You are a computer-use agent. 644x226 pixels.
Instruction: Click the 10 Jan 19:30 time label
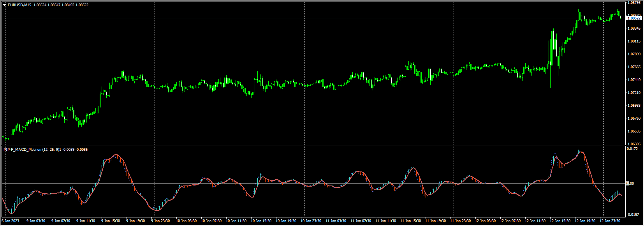(286, 221)
